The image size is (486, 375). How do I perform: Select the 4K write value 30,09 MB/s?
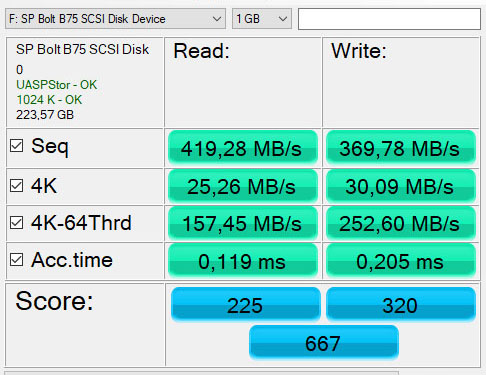point(401,186)
